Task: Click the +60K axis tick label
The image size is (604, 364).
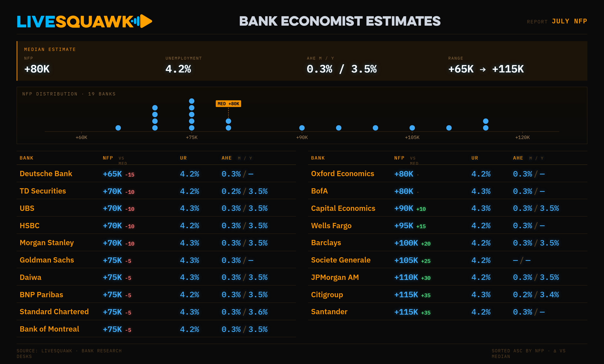Action: (81, 137)
